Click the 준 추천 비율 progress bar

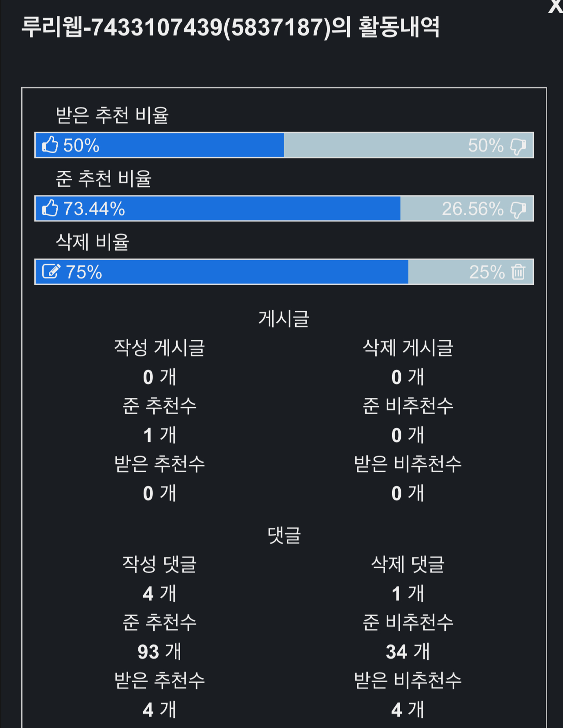click(x=284, y=208)
